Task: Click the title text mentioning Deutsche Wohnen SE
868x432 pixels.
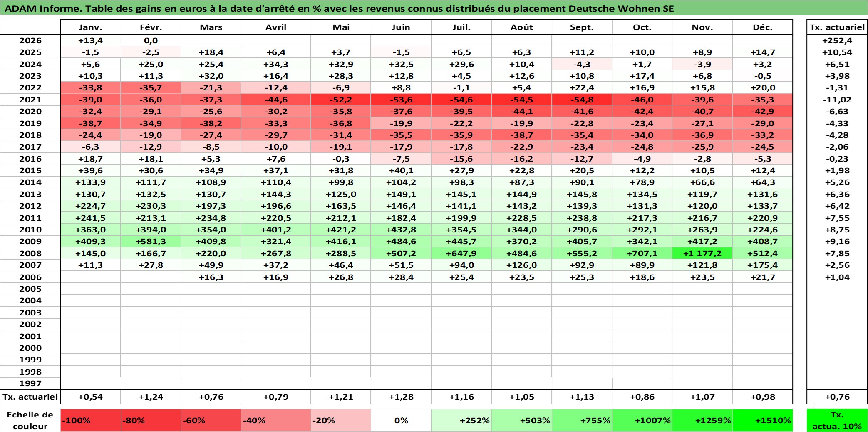Action: (339, 8)
